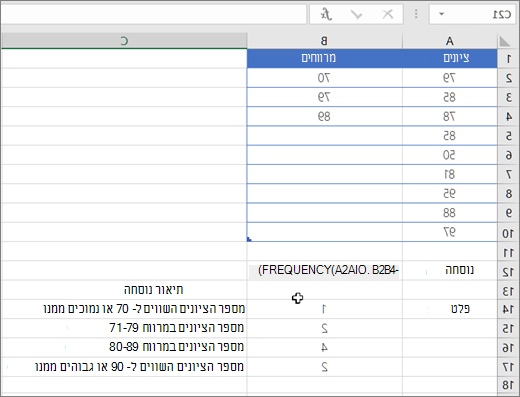This screenshot has height=397, width=520.
Task: Select row 8 header
Action: 508,193
